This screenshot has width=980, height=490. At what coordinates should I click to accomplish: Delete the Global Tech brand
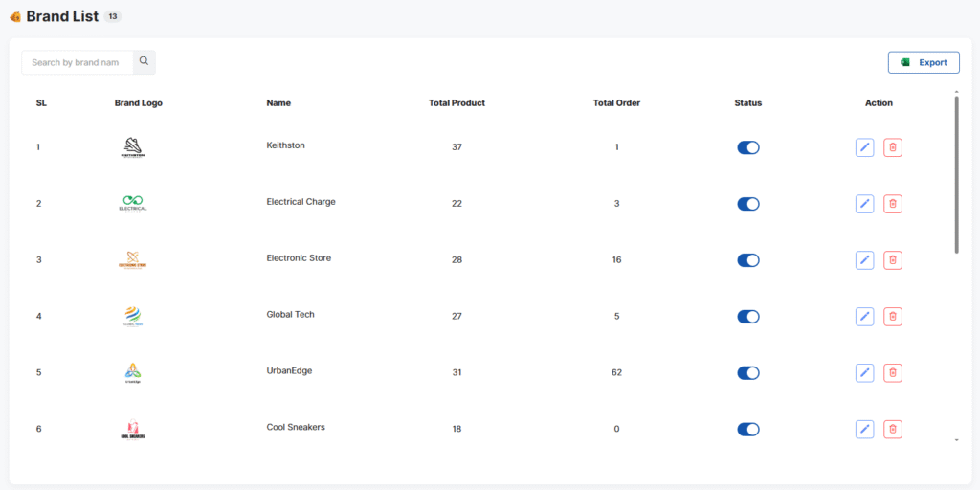893,316
